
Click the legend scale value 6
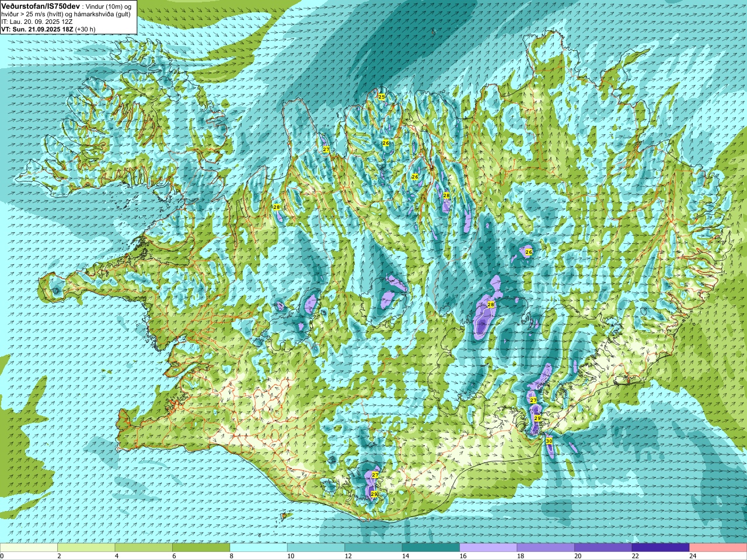click(174, 556)
